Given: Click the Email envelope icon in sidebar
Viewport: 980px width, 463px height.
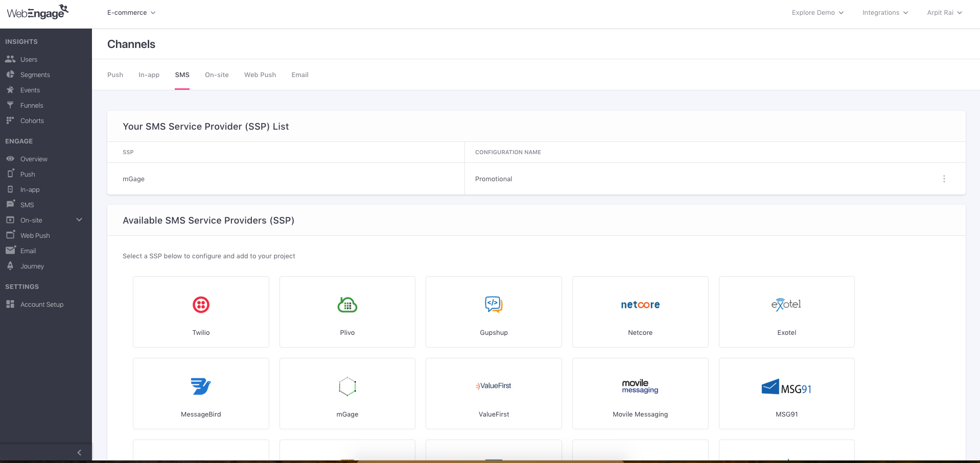Looking at the screenshot, I should coord(10,250).
